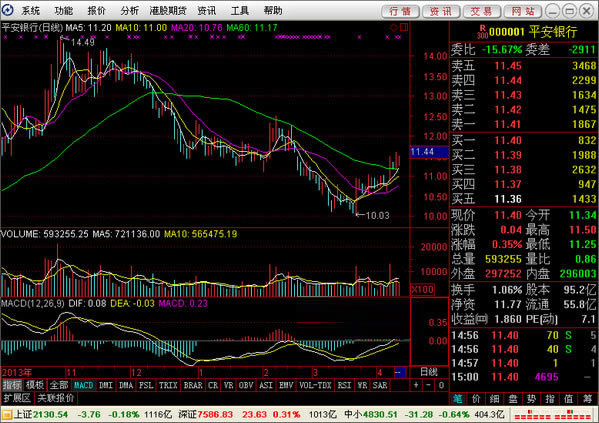Switch to the DMI indicator tab
The height and width of the screenshot is (423, 599).
click(x=106, y=385)
